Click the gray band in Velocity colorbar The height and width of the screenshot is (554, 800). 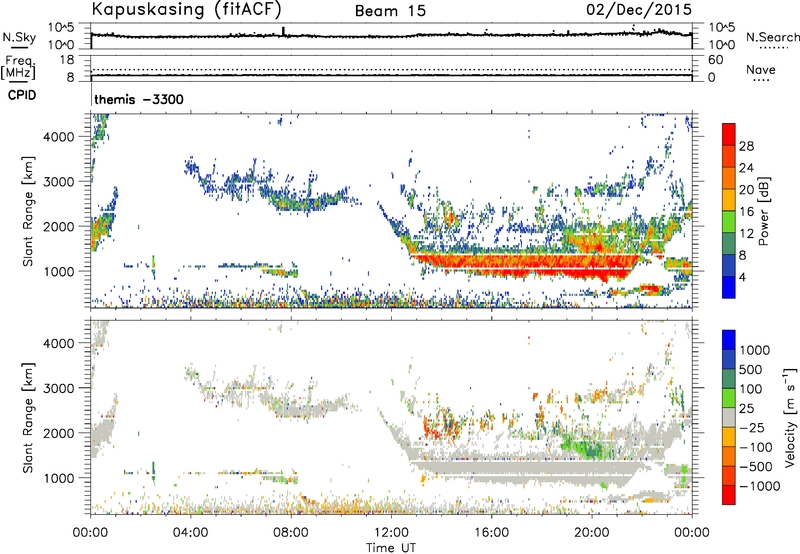click(x=729, y=417)
